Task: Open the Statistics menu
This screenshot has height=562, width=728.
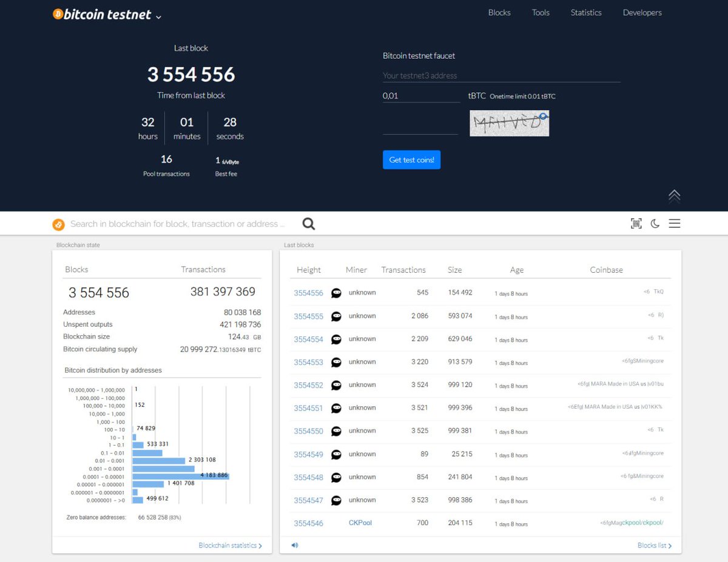Action: click(586, 13)
